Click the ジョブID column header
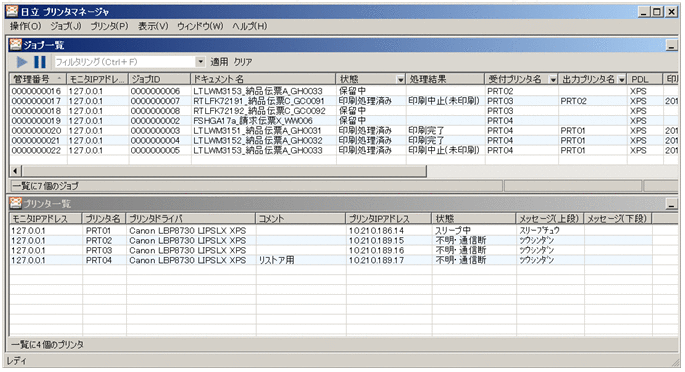This screenshot has width=685, height=372. [160, 79]
